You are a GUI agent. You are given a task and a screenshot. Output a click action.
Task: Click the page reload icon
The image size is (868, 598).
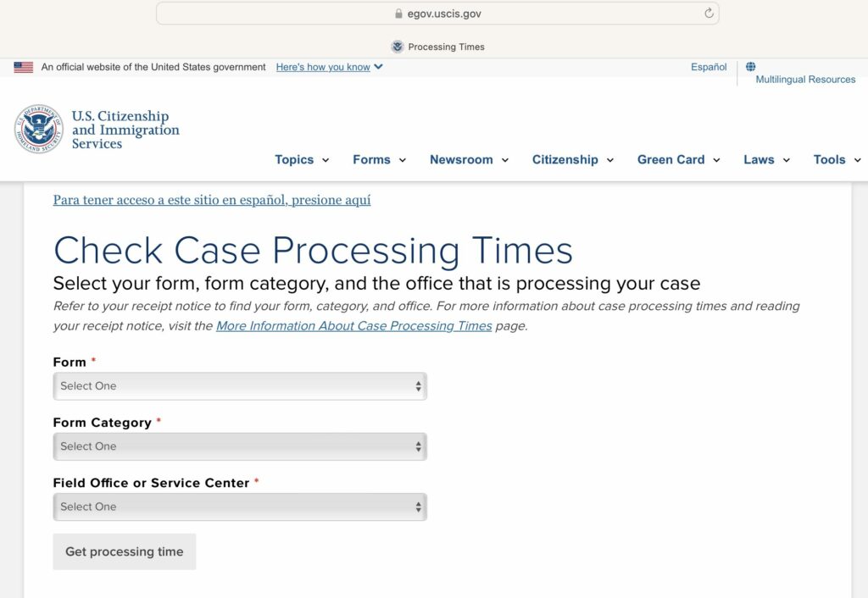708,13
